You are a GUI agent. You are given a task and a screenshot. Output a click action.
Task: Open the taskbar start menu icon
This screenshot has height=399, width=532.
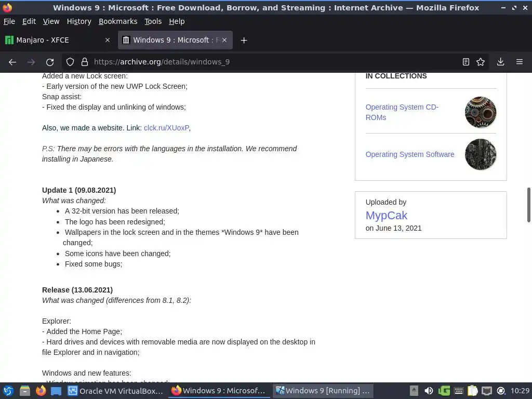click(x=8, y=391)
